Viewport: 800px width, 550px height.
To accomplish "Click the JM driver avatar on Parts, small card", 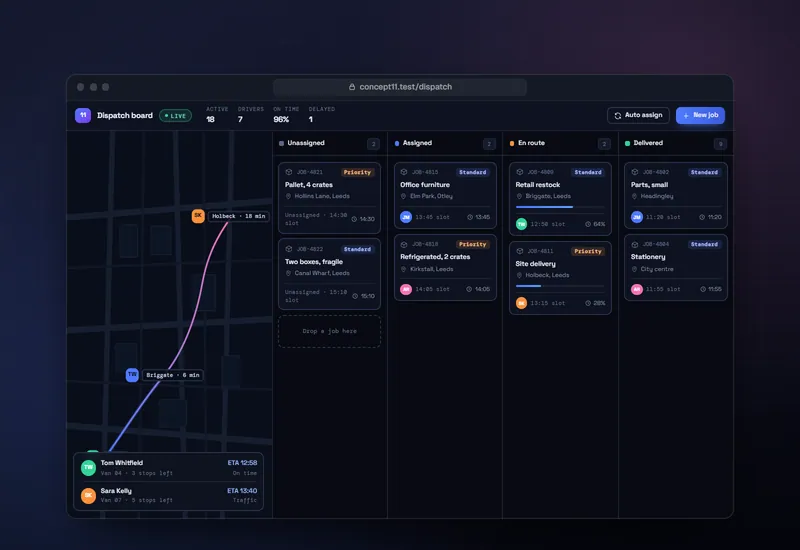I will 636,217.
